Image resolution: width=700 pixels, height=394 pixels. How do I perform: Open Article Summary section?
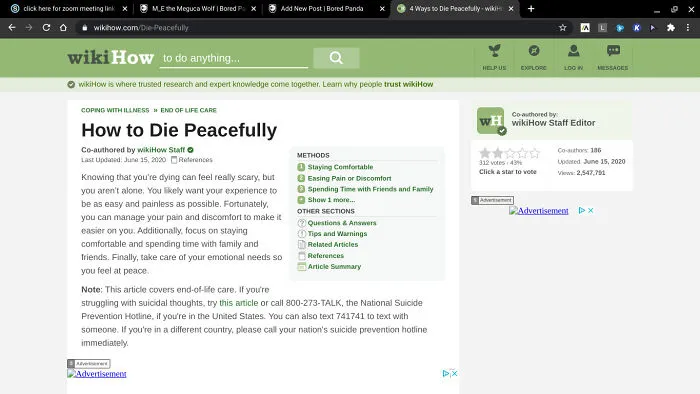334,266
